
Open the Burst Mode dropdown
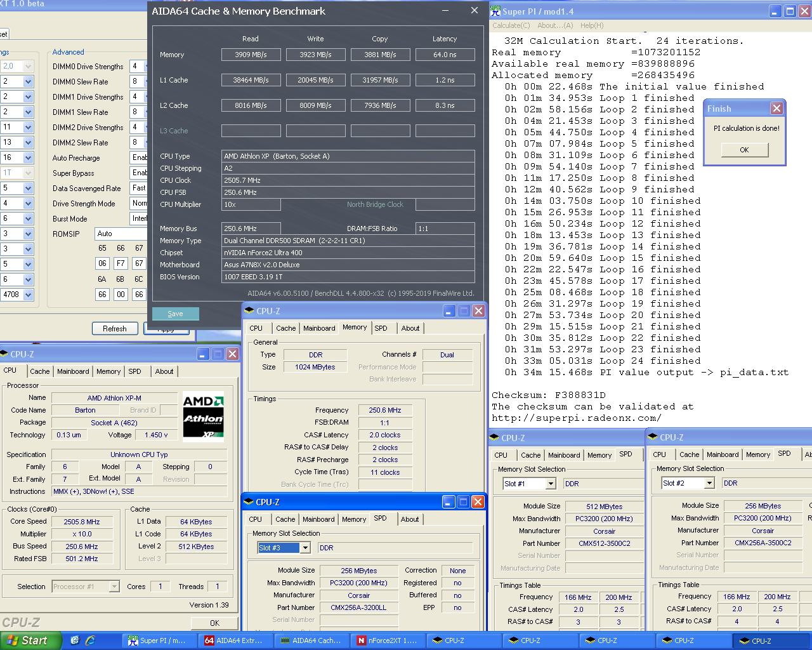[x=138, y=218]
